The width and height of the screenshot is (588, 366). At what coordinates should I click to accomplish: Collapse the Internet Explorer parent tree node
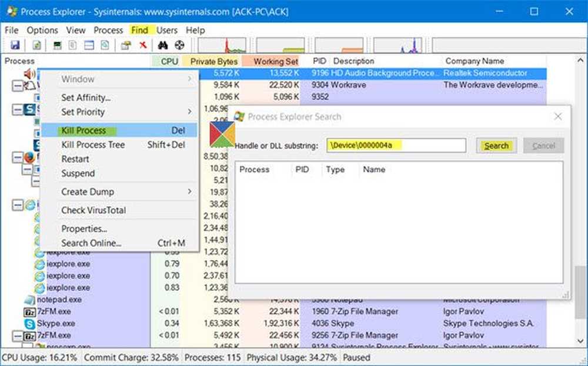(x=18, y=205)
